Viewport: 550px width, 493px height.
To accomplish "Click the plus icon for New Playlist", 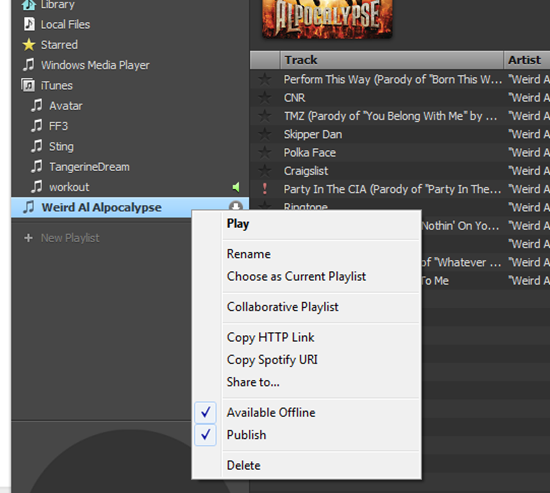I will 28,238.
